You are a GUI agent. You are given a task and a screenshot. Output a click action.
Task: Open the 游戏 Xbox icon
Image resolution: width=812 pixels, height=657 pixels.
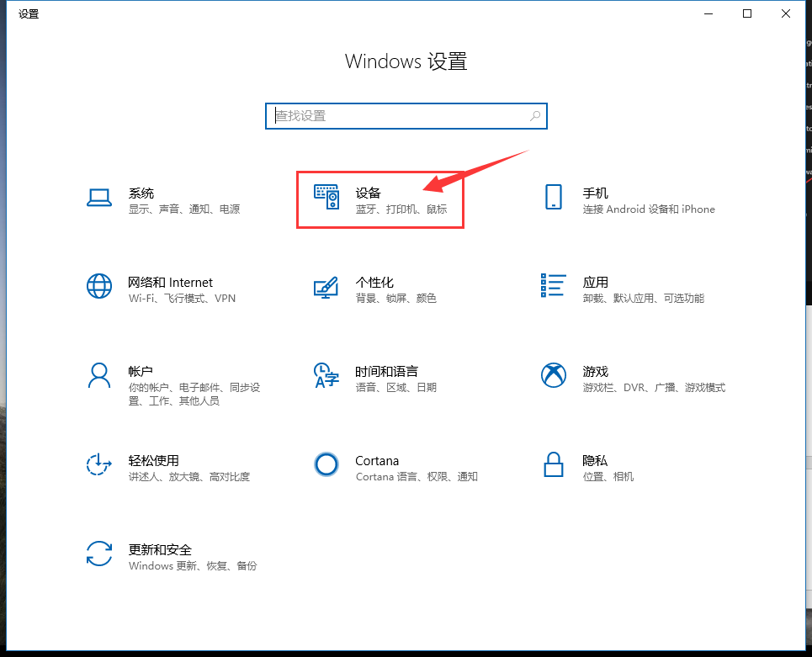[553, 375]
